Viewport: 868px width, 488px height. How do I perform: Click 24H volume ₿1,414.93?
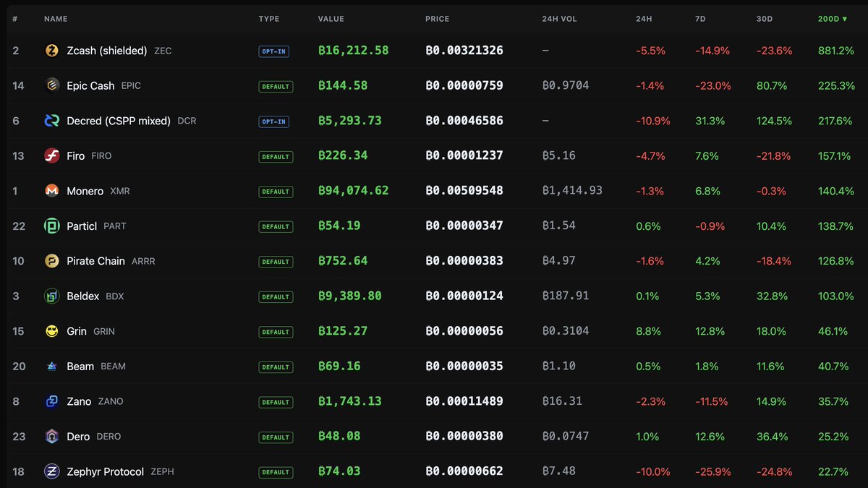572,191
